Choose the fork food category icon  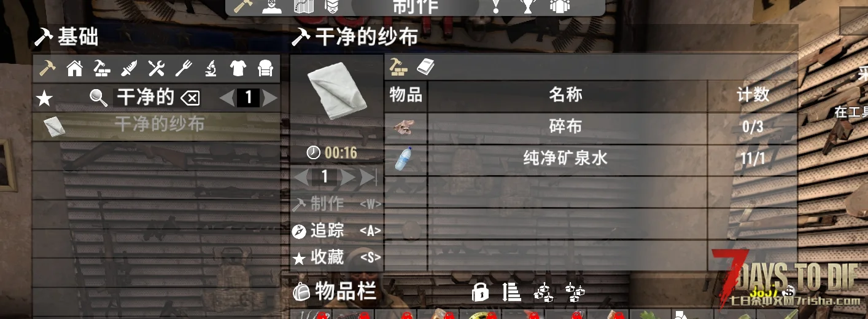pyautogui.click(x=184, y=68)
